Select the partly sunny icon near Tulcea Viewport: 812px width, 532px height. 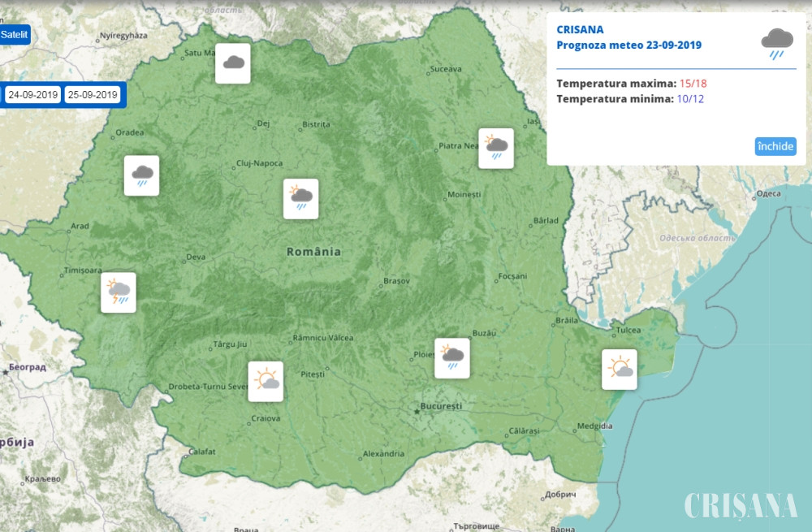[x=620, y=370]
